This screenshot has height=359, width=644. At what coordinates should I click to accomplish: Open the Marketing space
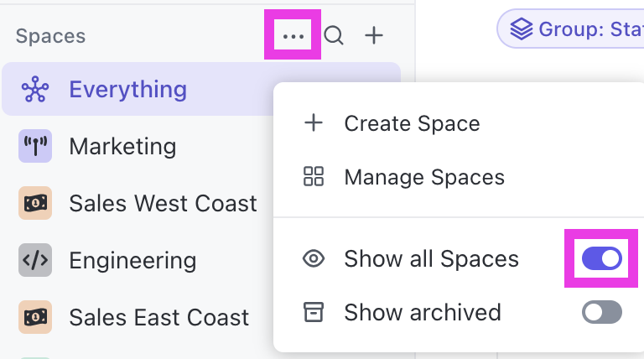(122, 147)
